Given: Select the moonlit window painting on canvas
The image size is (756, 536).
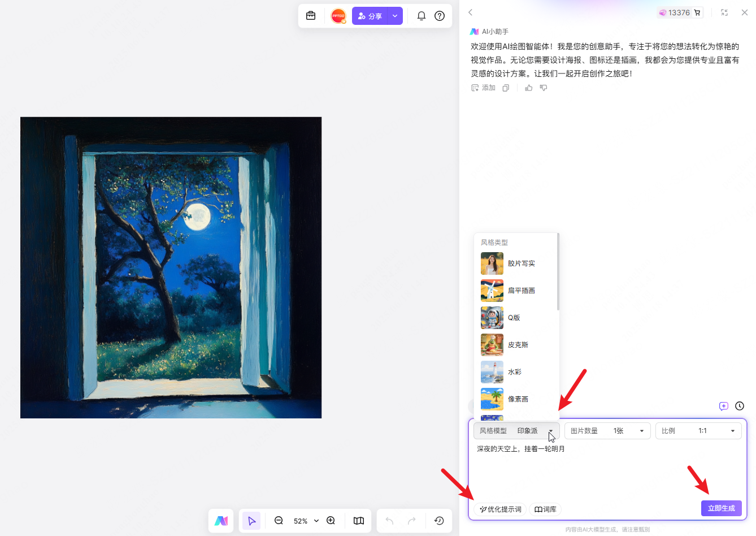Looking at the screenshot, I should point(171,267).
